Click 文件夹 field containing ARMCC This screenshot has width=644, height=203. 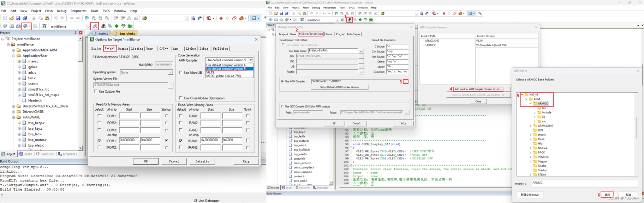(x=584, y=183)
